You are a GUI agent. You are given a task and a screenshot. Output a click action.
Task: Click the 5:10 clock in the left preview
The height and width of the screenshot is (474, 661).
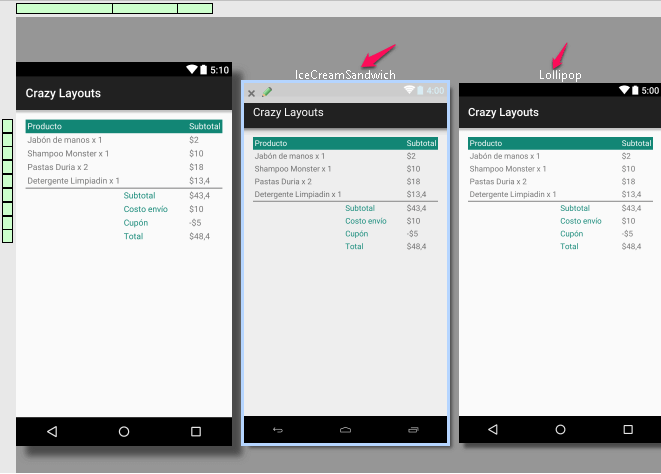coord(220,70)
